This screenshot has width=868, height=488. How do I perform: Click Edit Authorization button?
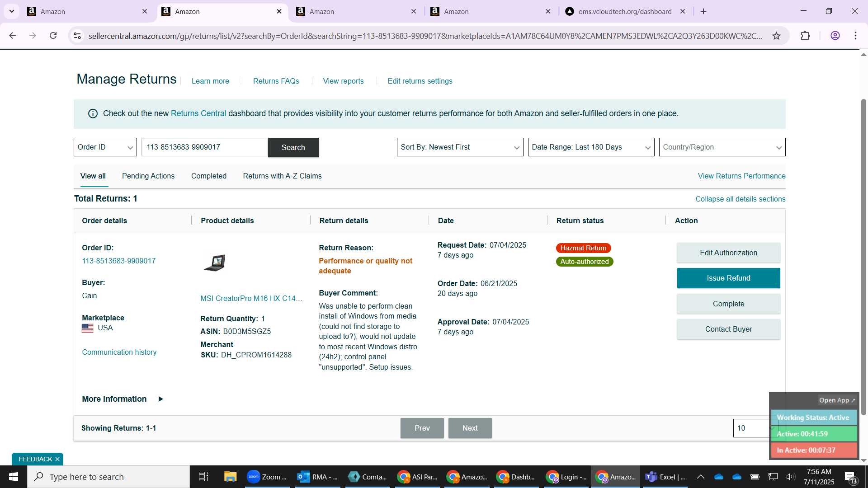728,253
